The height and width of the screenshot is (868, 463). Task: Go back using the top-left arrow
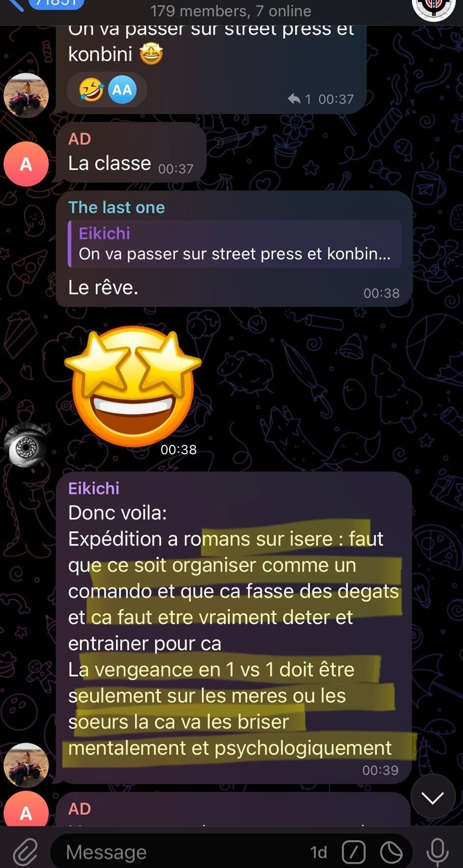[15, 5]
